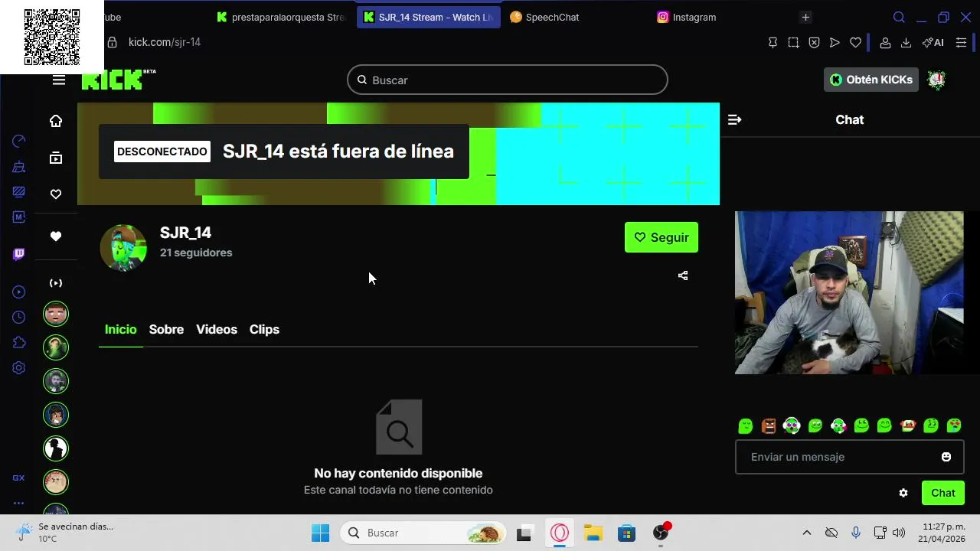980x551 pixels.
Task: Open Opera sidebar history clock icon
Action: tap(19, 317)
